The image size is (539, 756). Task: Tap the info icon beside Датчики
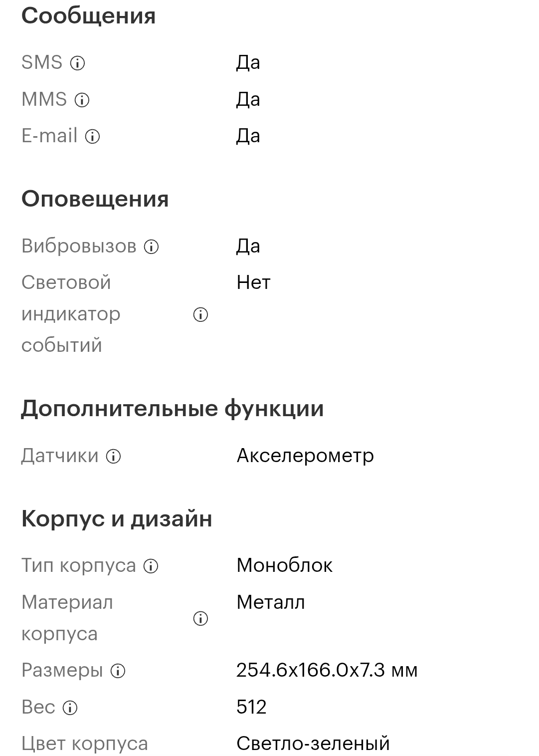coord(113,456)
